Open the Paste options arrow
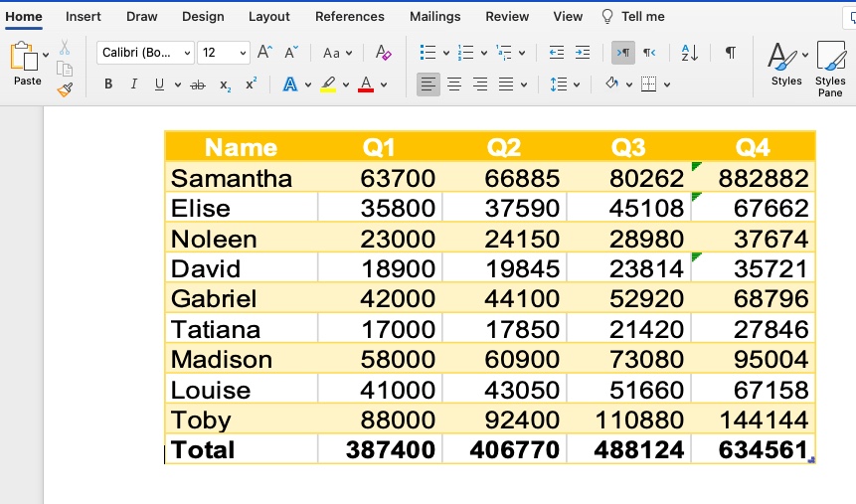The height and width of the screenshot is (504, 856). tap(46, 55)
